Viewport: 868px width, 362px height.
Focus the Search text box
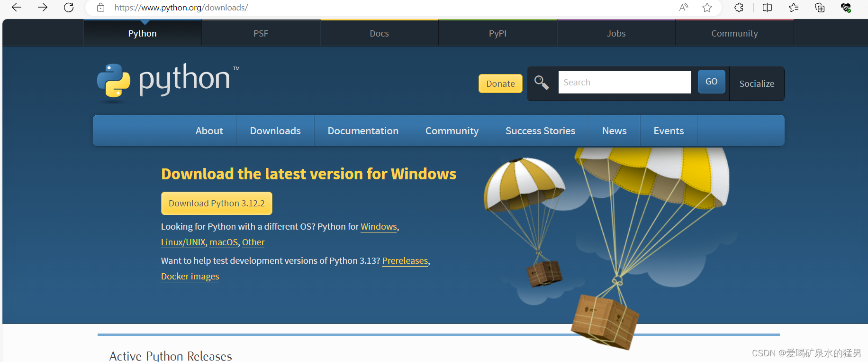tap(624, 83)
